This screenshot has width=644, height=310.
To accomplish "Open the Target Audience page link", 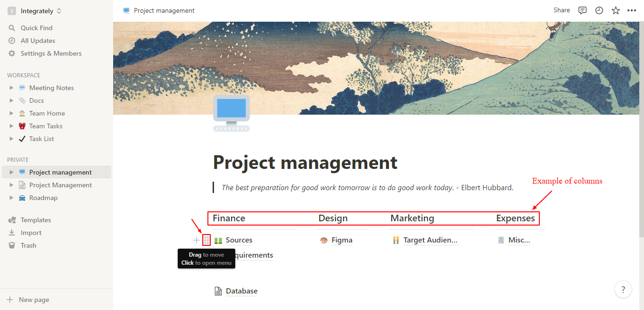I will (430, 240).
